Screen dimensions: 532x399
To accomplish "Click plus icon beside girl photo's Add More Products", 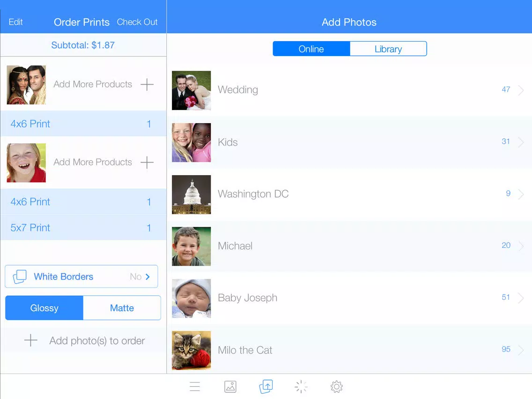I will (x=147, y=162).
